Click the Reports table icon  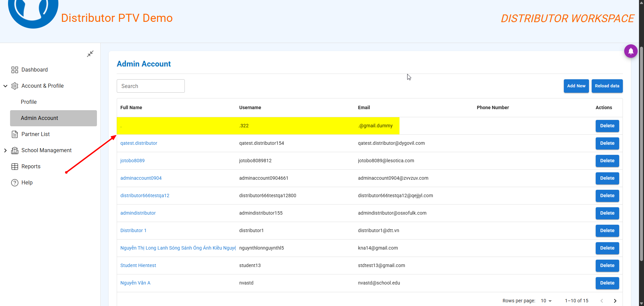point(15,167)
